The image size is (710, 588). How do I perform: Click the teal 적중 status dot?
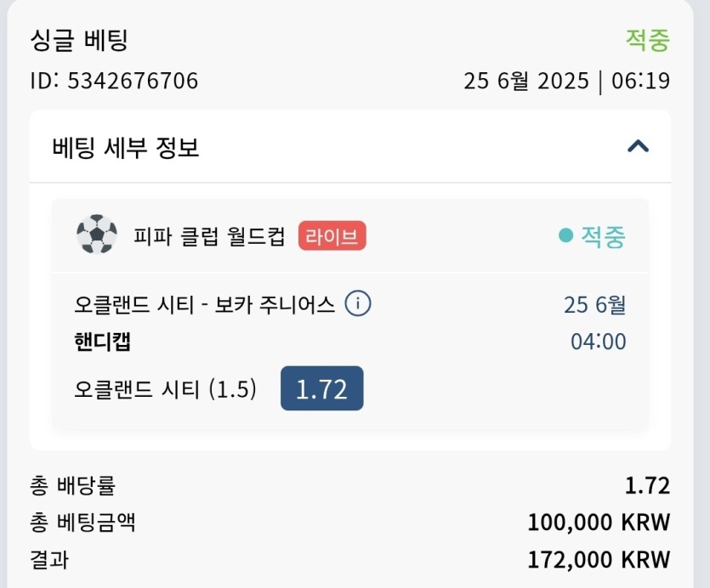coord(565,235)
